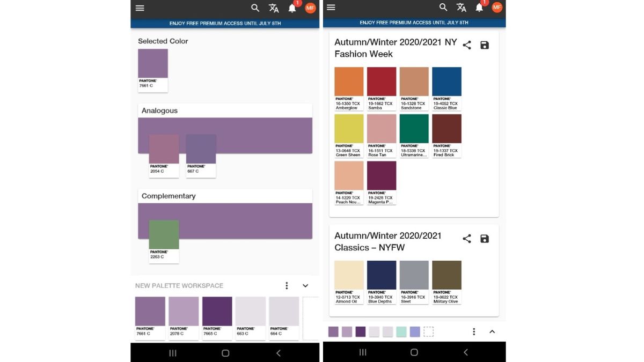Image resolution: width=644 pixels, height=362 pixels.
Task: Open the NEW PALETTE WORKSPACE overflow menu
Action: tap(287, 285)
